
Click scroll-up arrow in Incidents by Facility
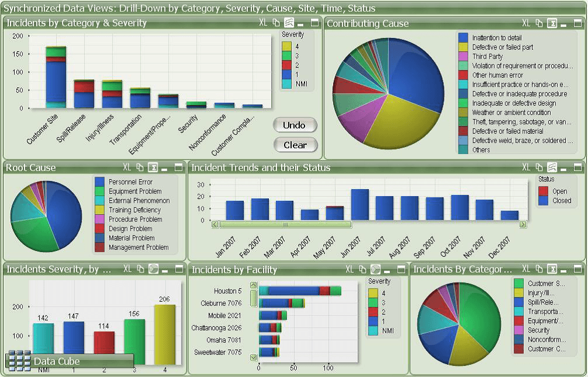252,286
